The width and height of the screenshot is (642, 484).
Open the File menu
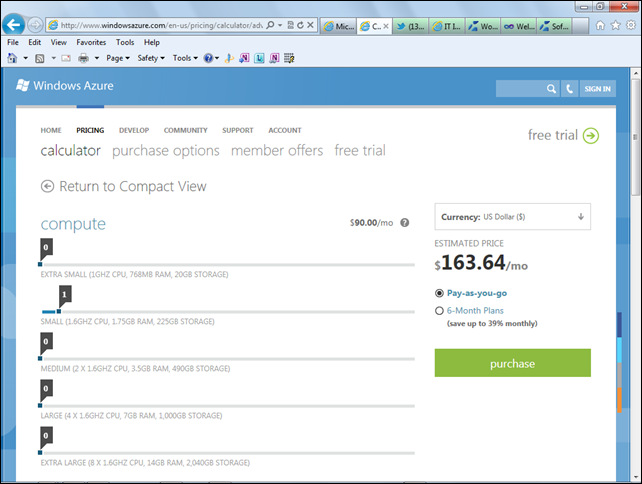point(13,42)
